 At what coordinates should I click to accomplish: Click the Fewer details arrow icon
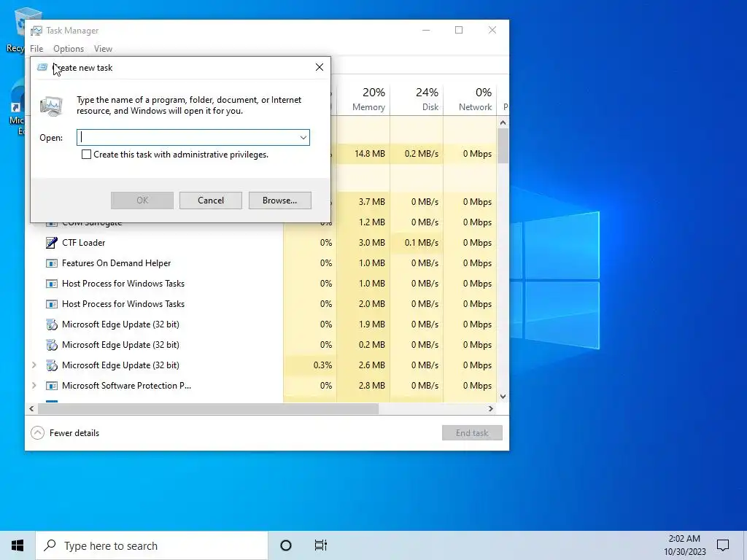38,433
